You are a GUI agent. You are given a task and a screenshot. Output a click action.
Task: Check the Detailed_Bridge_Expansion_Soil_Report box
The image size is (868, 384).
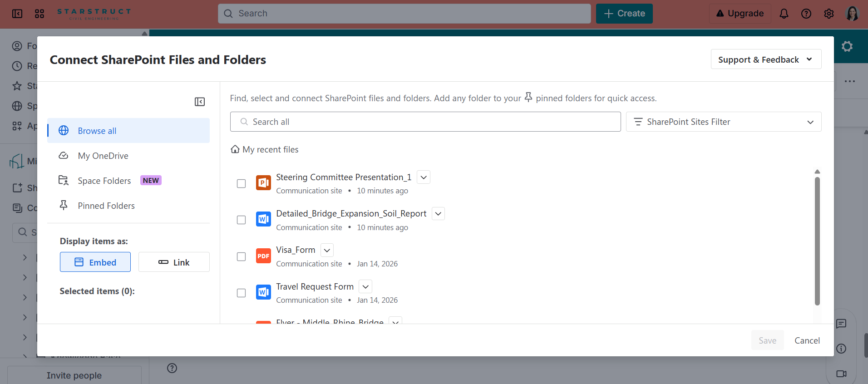(x=242, y=220)
